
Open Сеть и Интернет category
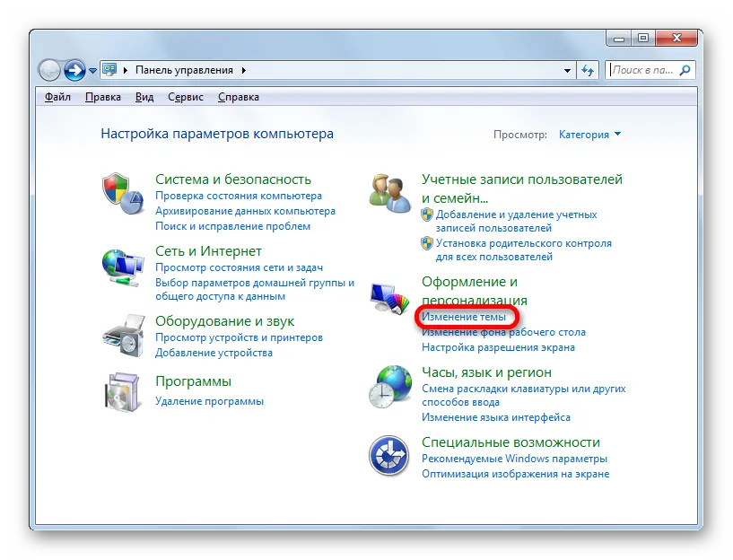coord(208,251)
